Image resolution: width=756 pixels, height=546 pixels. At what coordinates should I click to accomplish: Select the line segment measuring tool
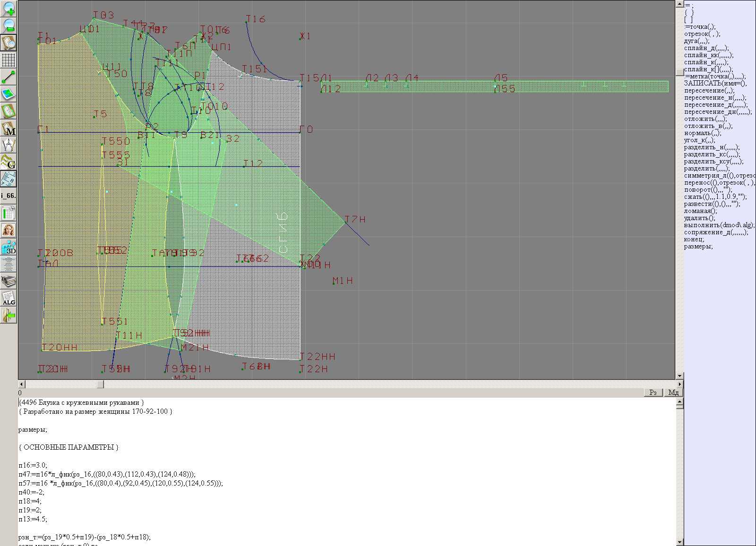9,77
